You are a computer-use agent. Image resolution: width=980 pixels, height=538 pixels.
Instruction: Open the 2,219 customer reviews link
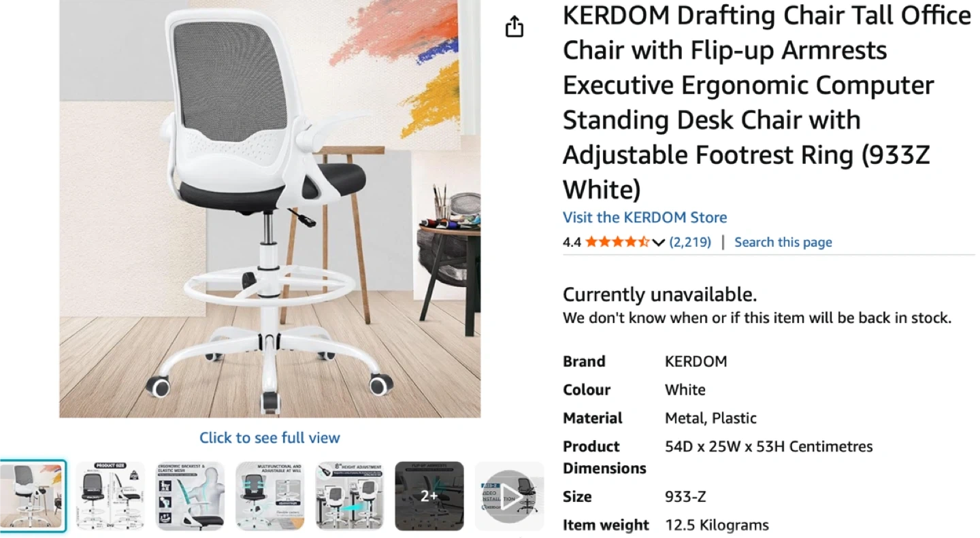point(690,242)
